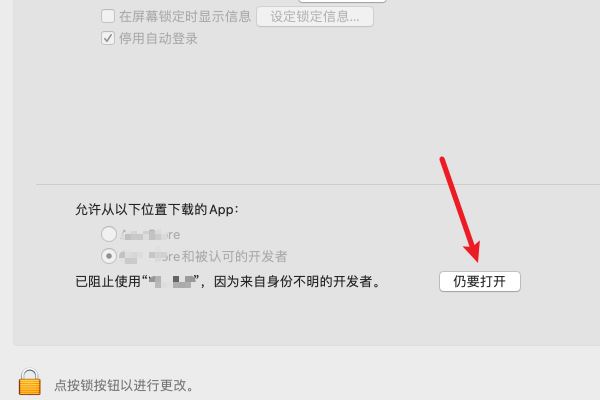Enable the 在屏幕锁定时显示信息 checkbox
This screenshot has height=400, width=600.
pos(108,16)
